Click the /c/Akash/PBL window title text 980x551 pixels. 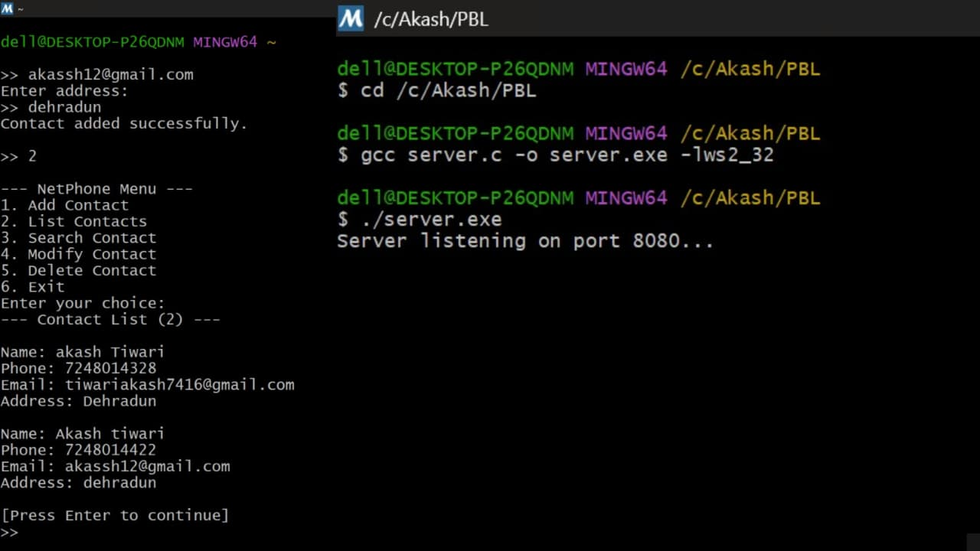point(430,19)
